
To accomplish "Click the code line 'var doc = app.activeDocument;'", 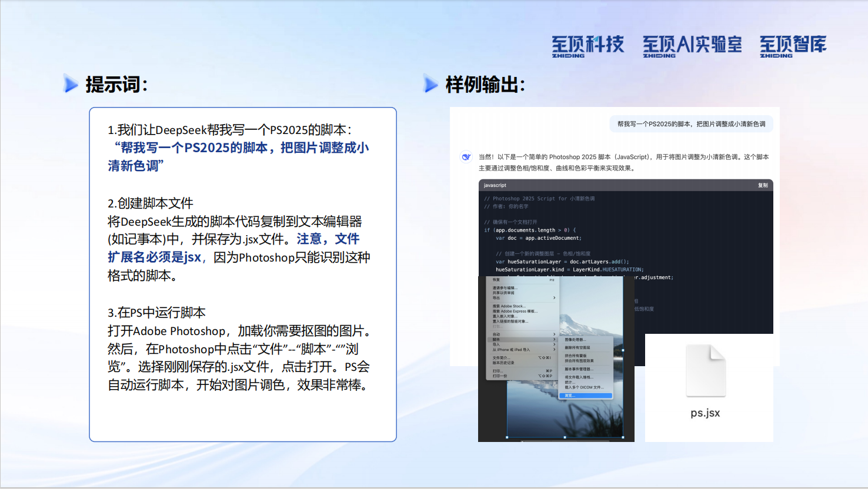I will [538, 238].
